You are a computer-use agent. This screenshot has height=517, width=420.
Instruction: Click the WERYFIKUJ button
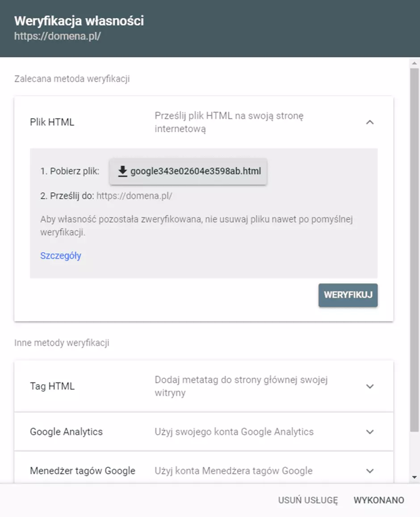[348, 295]
